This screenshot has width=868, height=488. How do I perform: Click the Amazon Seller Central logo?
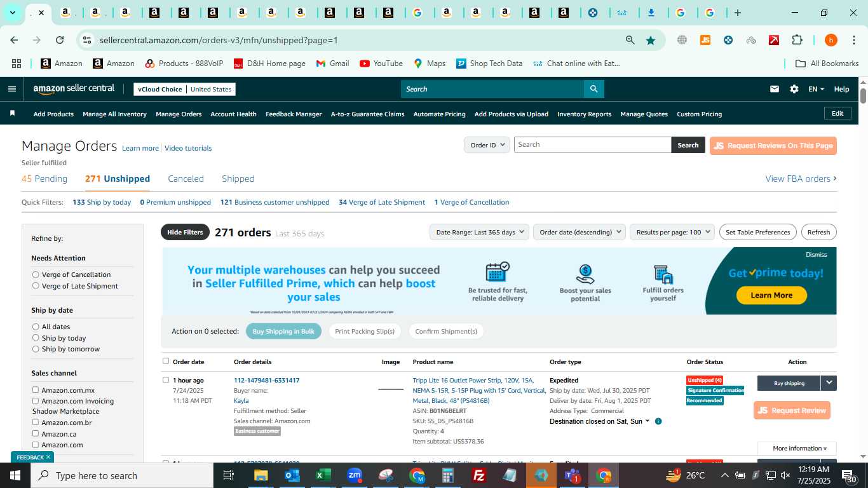[x=74, y=89]
